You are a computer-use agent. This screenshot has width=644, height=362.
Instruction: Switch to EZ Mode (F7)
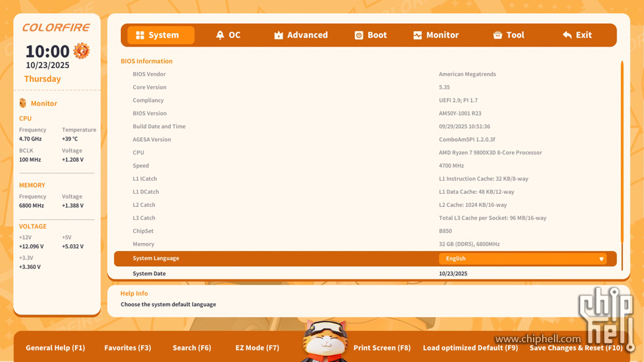tap(257, 348)
